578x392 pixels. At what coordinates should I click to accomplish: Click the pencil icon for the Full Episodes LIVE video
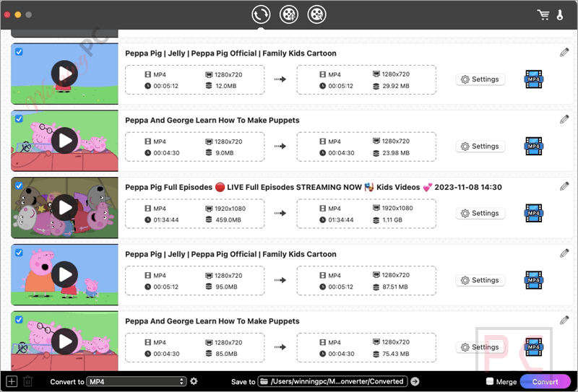coord(564,186)
